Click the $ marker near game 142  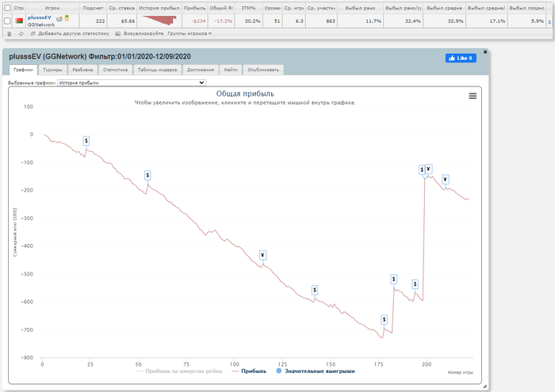click(x=315, y=290)
